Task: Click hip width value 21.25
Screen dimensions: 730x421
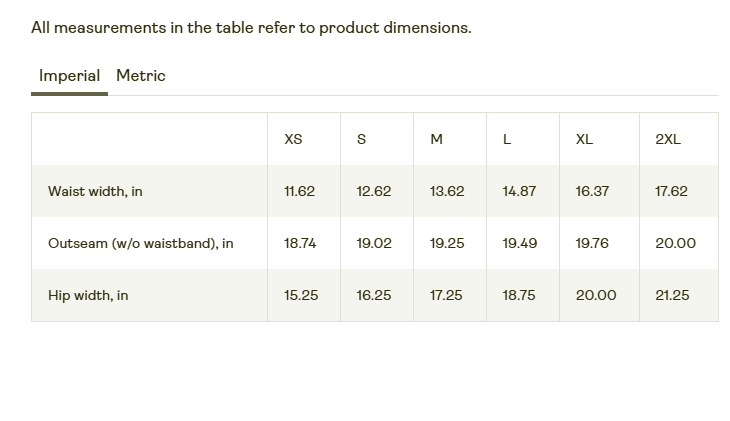Action: click(672, 295)
